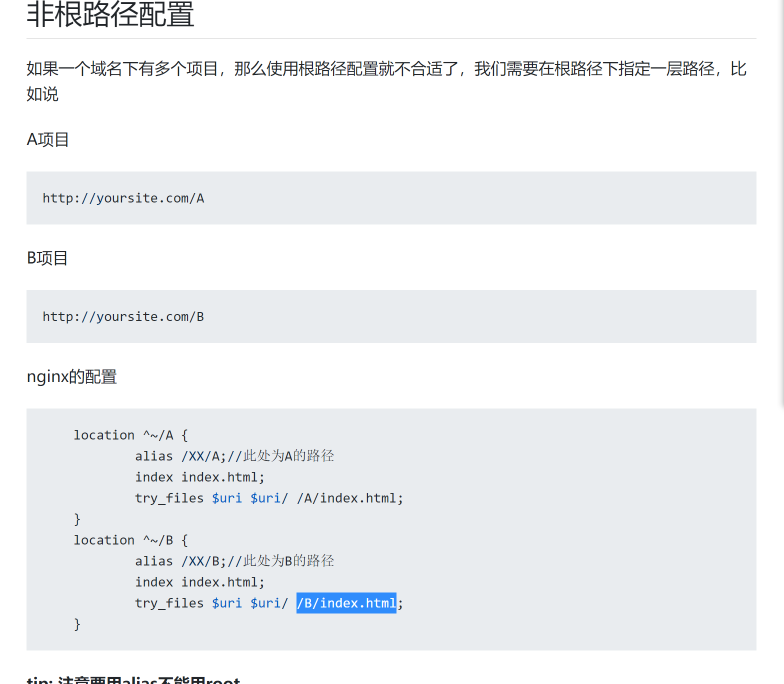Click the first blue $uri variable in block A
Screen dimensions: 784x684
[x=226, y=498]
